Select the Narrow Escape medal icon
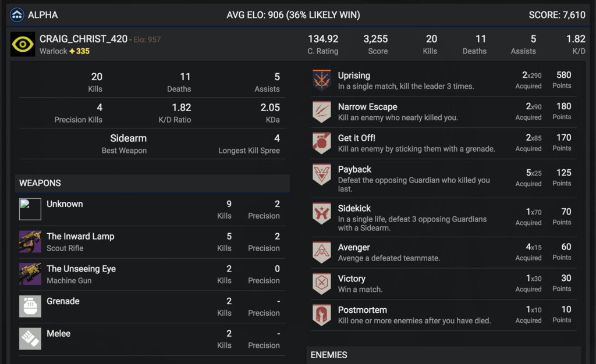Image resolution: width=596 pixels, height=364 pixels. (321, 112)
